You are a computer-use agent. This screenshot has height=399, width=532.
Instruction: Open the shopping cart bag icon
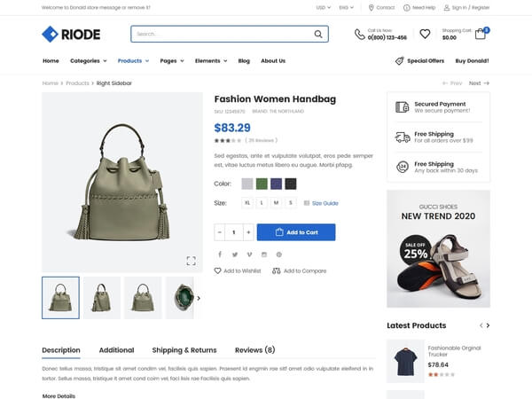[x=481, y=35]
